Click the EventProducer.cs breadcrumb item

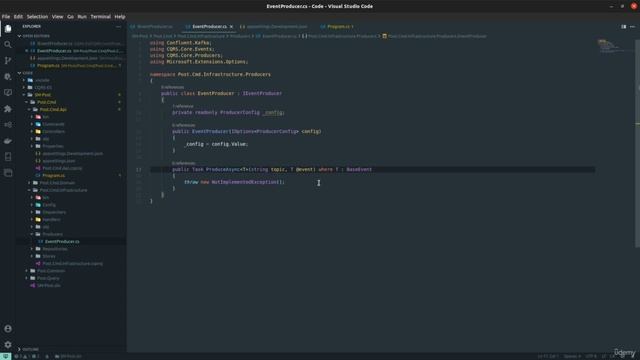point(277,36)
